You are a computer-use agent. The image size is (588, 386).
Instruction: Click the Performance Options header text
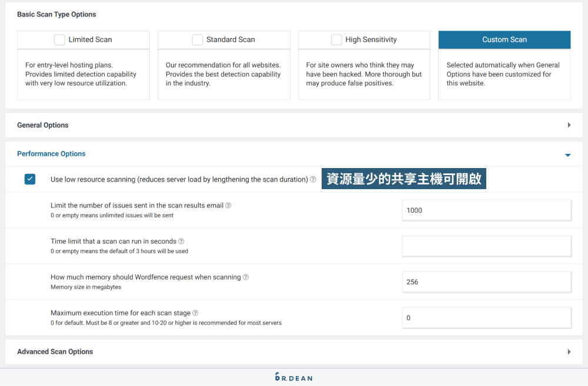(51, 153)
